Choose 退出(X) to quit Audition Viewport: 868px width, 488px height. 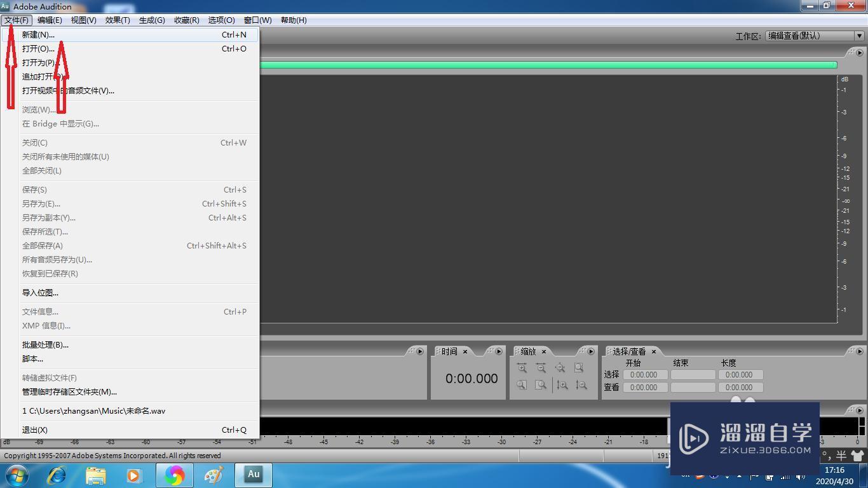click(x=130, y=430)
